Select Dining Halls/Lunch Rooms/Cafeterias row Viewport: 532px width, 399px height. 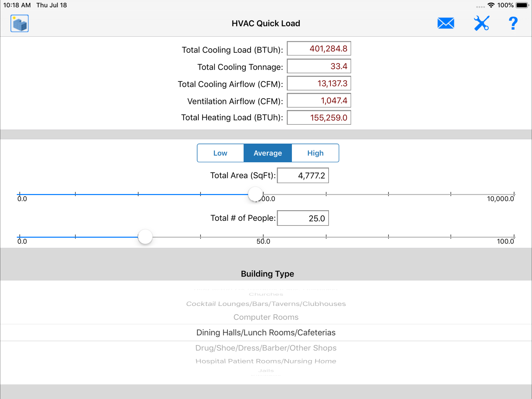point(266,332)
